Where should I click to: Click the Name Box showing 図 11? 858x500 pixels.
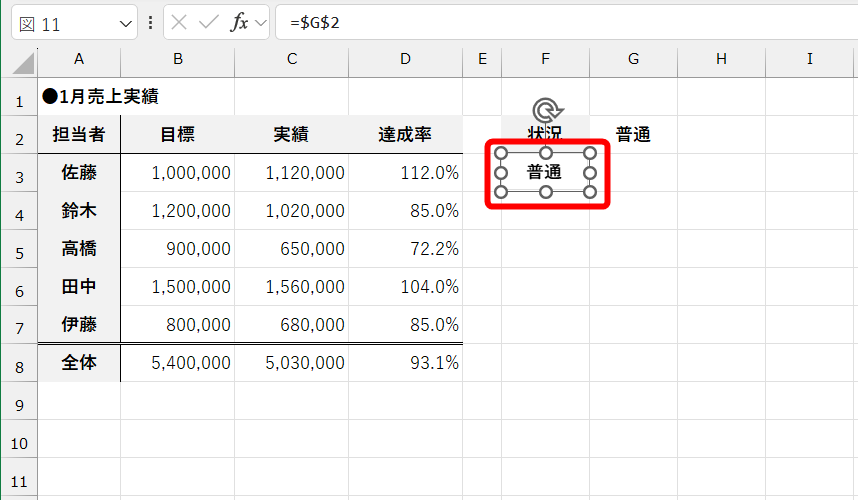coord(74,22)
